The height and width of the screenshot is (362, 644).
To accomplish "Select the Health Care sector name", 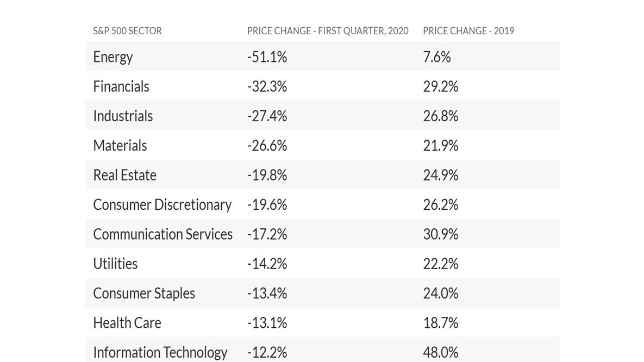I will [127, 323].
